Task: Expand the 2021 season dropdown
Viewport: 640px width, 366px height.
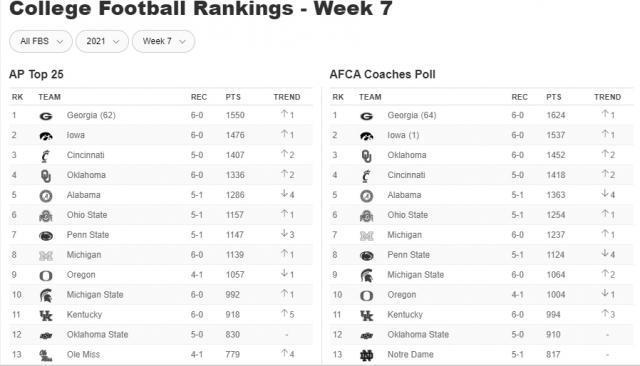Action: (102, 41)
